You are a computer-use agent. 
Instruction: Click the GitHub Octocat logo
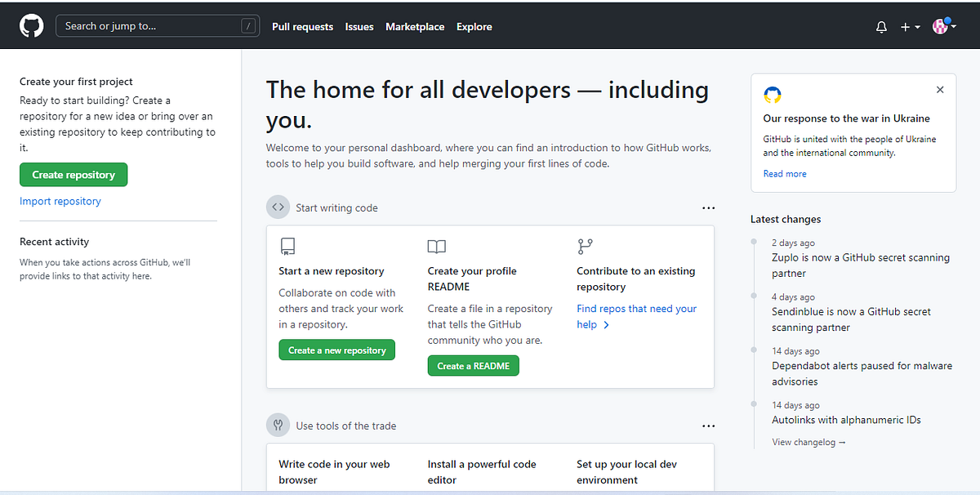31,25
